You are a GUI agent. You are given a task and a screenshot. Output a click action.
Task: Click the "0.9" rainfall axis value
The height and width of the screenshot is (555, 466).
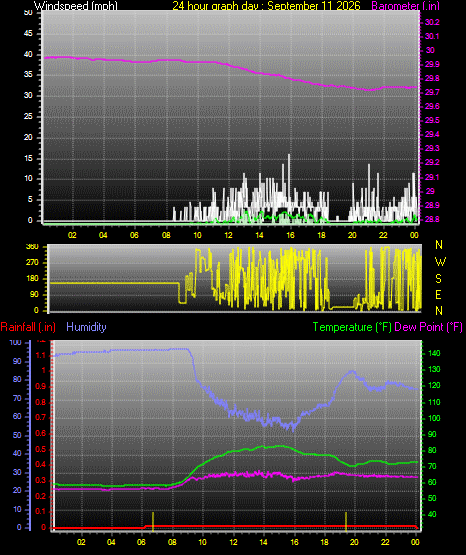41,387
